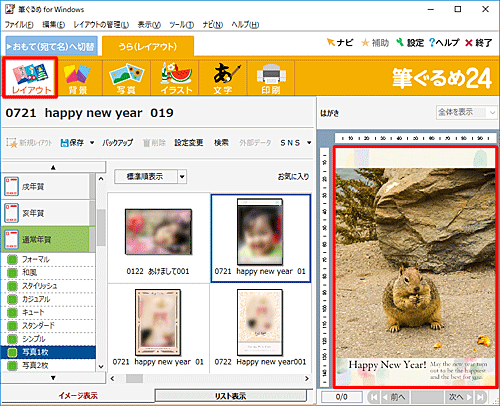Click 設定変更 in the toolbar

pos(189,143)
